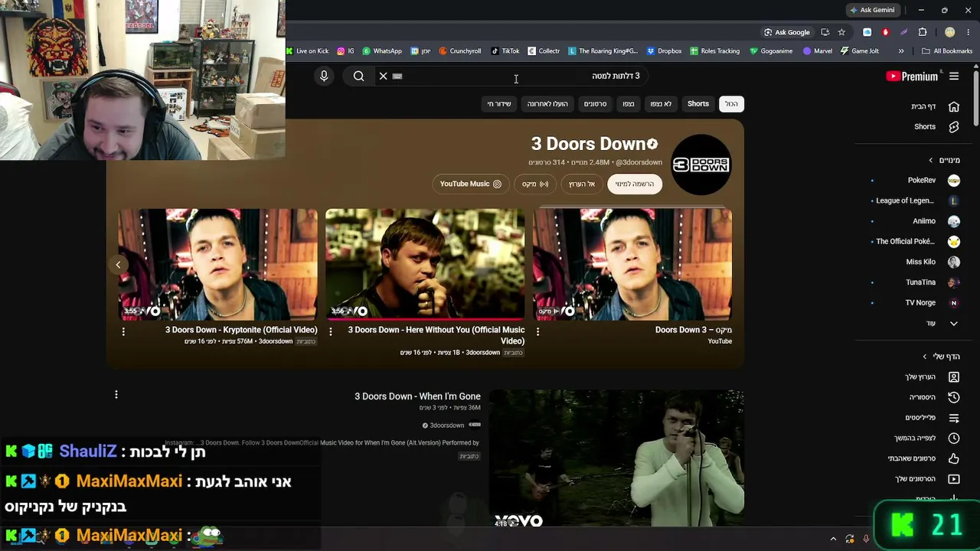Open the Chrome Extensions puzzle icon
Image resolution: width=980 pixels, height=551 pixels.
click(x=923, y=32)
